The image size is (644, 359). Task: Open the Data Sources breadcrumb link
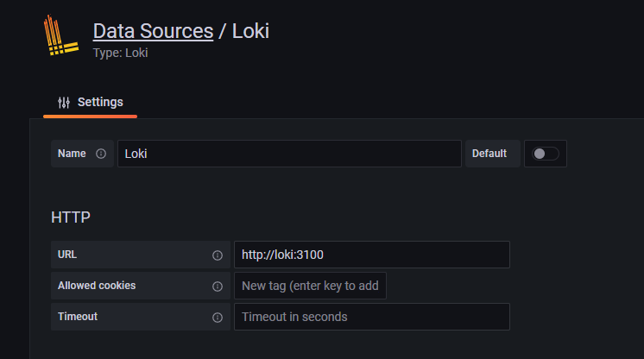coord(153,31)
